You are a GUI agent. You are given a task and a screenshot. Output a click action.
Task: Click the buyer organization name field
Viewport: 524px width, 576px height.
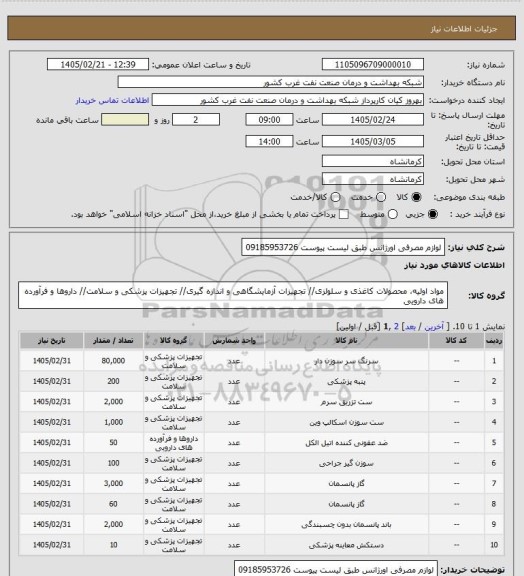pyautogui.click(x=270, y=82)
